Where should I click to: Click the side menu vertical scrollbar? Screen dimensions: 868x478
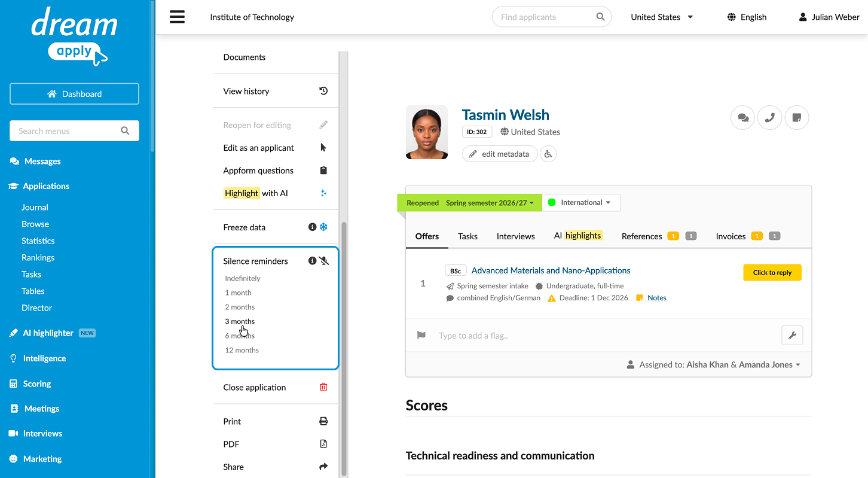pos(343,348)
